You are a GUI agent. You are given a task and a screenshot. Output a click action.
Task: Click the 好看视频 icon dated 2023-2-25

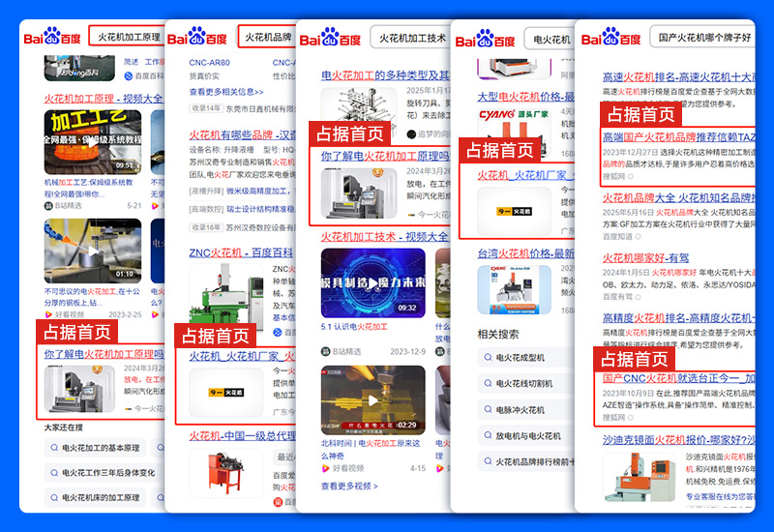pos(48,314)
